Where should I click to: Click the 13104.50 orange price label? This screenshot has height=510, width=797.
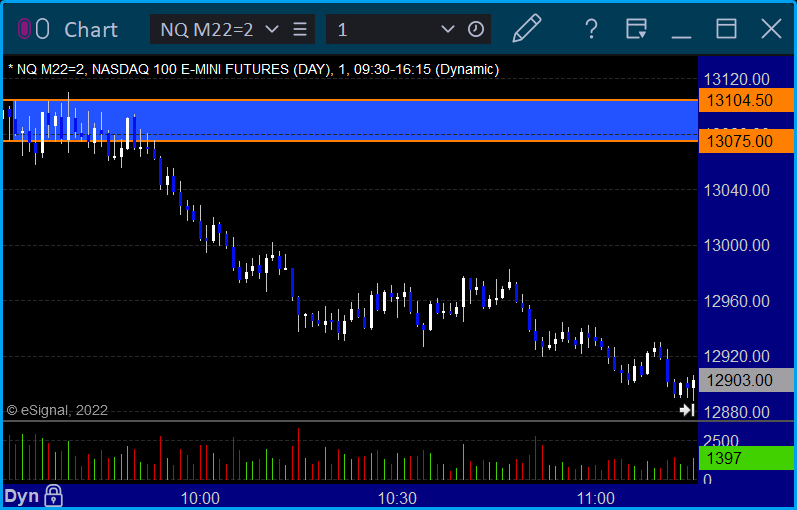tap(746, 100)
